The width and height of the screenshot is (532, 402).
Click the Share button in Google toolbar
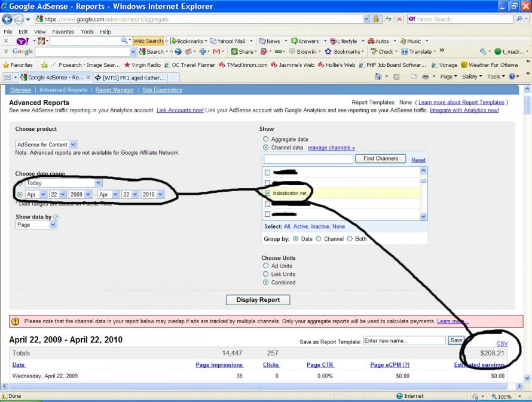tap(242, 52)
